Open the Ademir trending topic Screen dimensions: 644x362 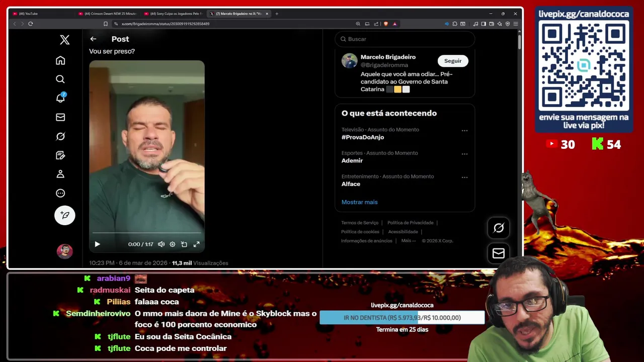[x=352, y=161]
